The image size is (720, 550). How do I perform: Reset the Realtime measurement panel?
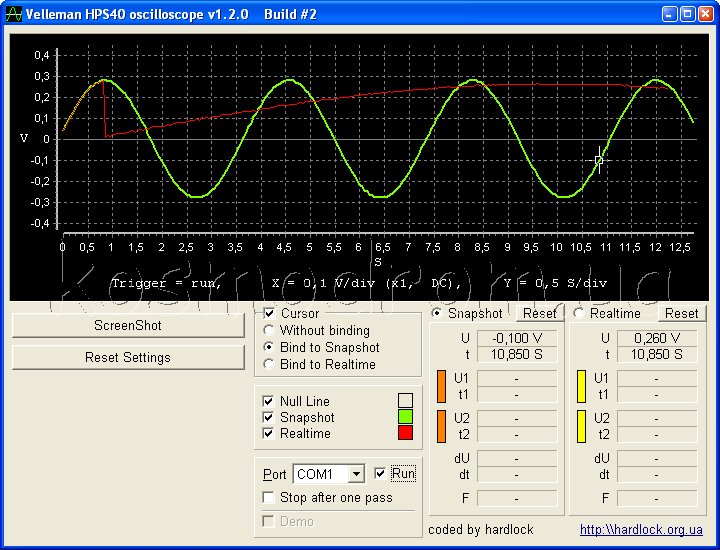coord(682,314)
